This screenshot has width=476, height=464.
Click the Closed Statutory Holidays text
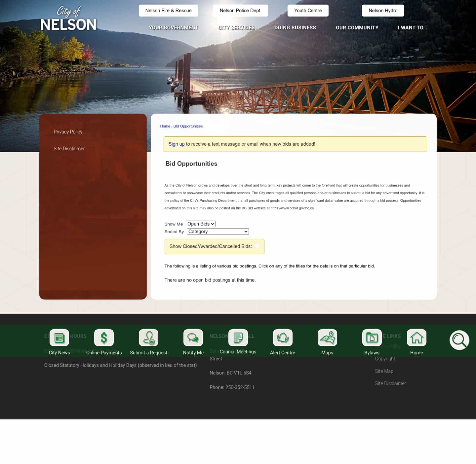[120, 365]
